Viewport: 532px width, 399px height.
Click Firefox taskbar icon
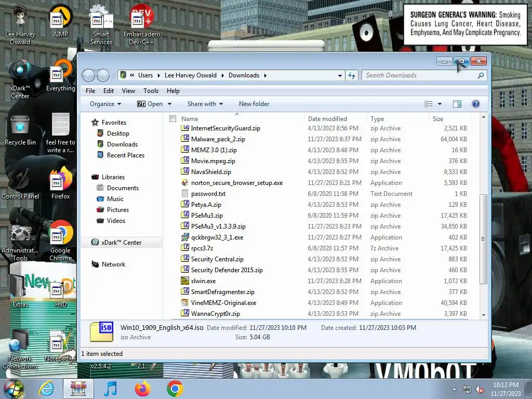pos(142,389)
